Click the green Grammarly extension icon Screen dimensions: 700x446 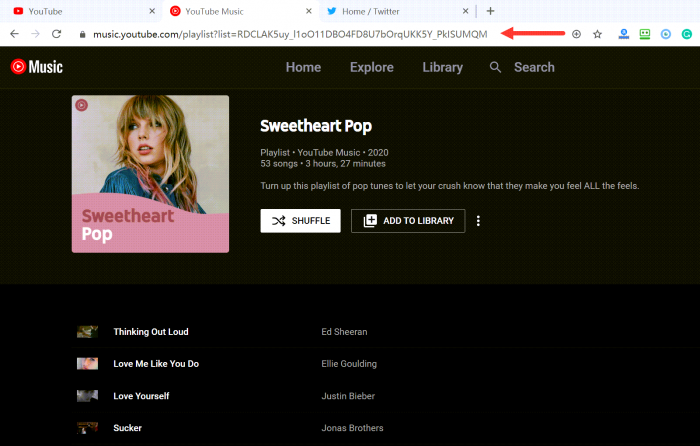click(x=687, y=33)
